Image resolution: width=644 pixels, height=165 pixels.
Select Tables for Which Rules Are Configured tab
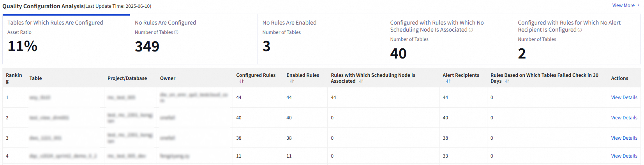[66, 39]
